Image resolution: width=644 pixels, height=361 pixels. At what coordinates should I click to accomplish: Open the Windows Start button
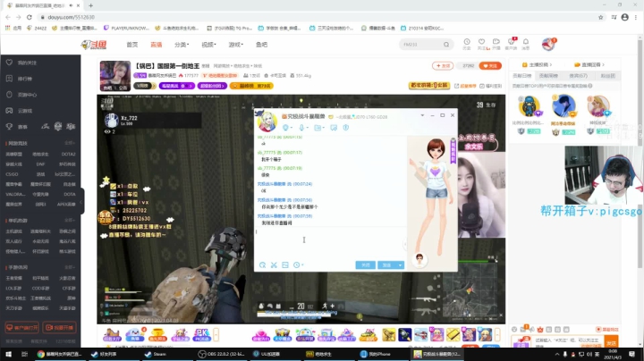[x=8, y=354]
